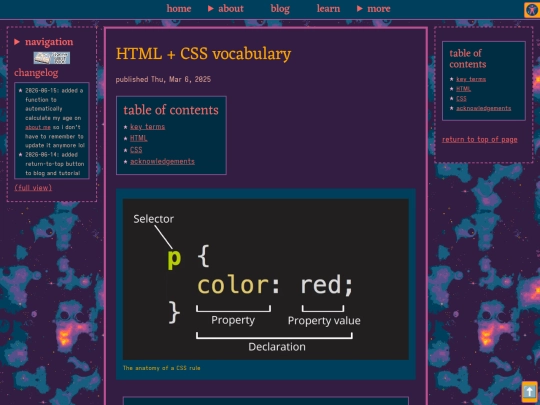Collapse the navigation sidebar triangle

coord(17,42)
